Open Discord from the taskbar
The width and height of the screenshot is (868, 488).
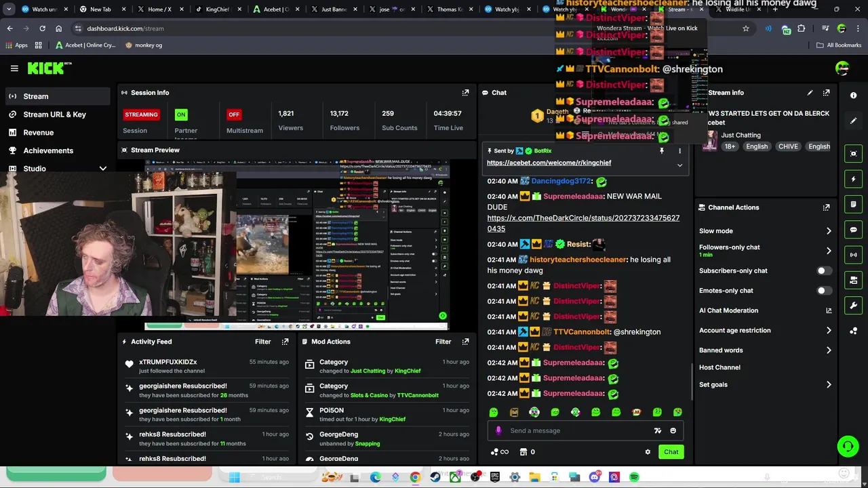click(595, 477)
